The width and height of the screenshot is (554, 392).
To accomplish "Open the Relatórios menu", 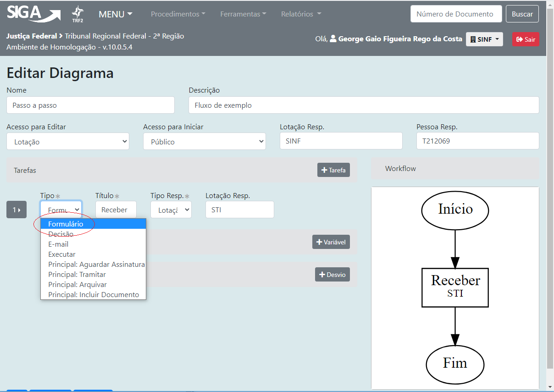I will tap(301, 14).
